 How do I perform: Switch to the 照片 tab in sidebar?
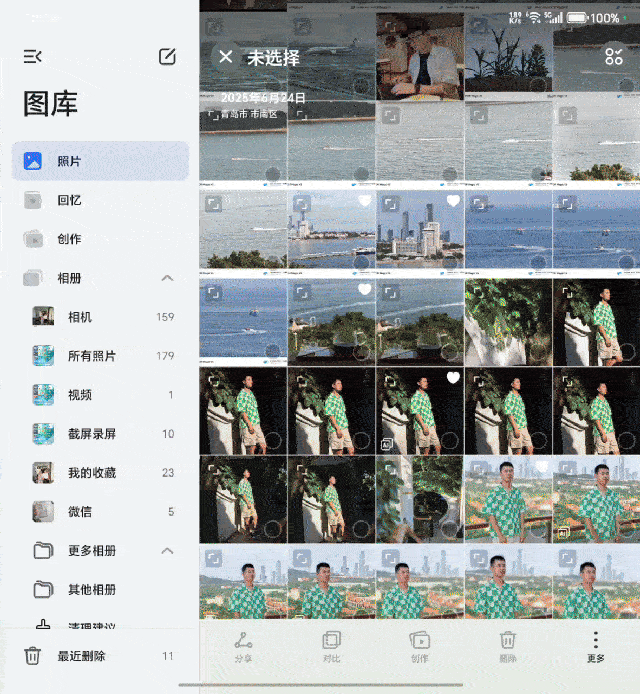[100, 161]
